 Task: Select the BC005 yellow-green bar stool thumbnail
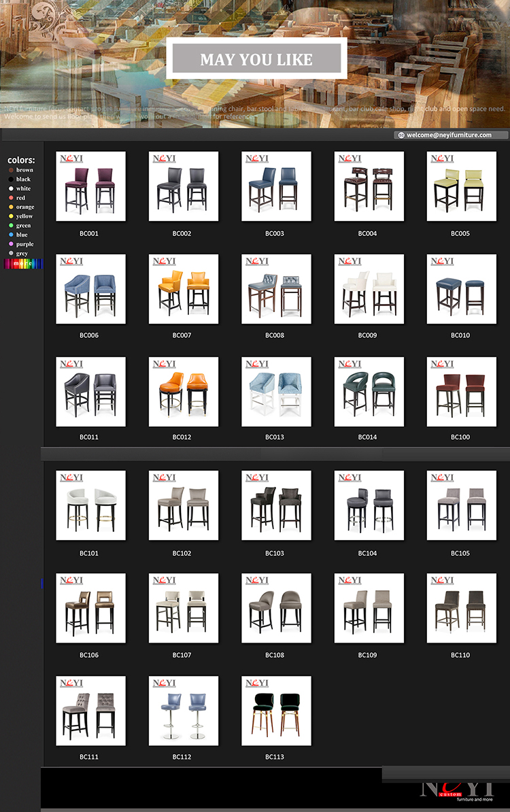click(462, 186)
